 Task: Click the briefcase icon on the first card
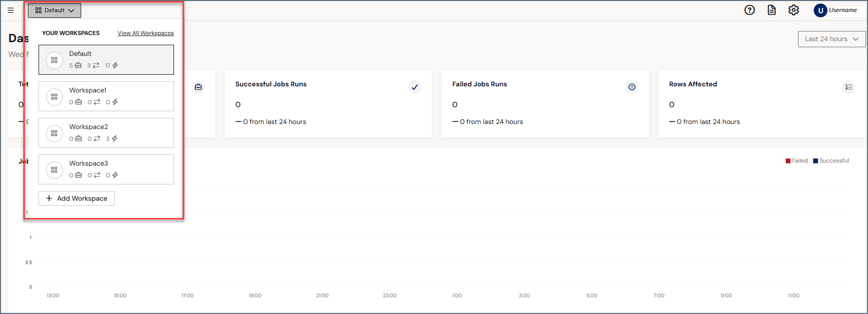click(198, 87)
